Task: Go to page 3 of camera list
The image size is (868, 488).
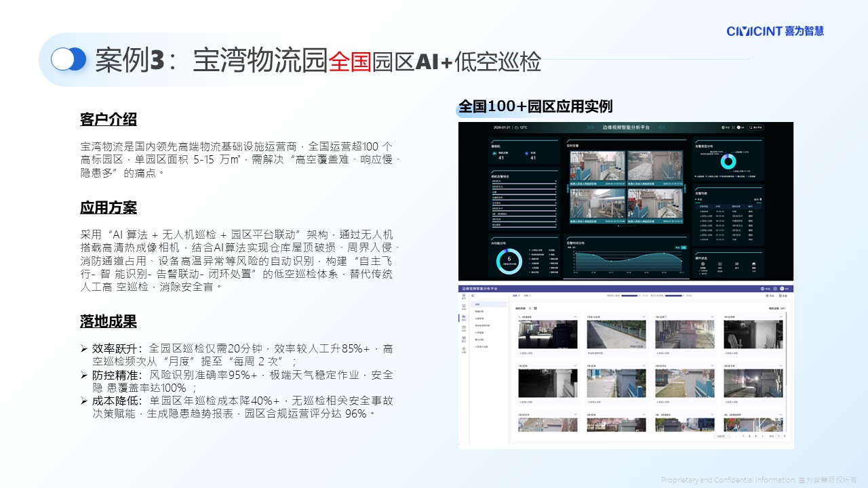Action: point(754,436)
